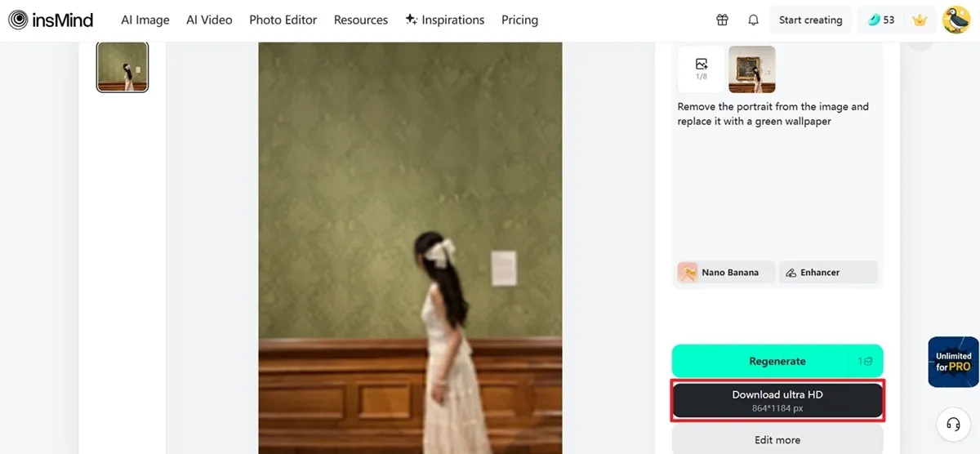Select the uploaded portrait reference thumbnail
Viewport: 980px width, 454px height.
point(751,69)
